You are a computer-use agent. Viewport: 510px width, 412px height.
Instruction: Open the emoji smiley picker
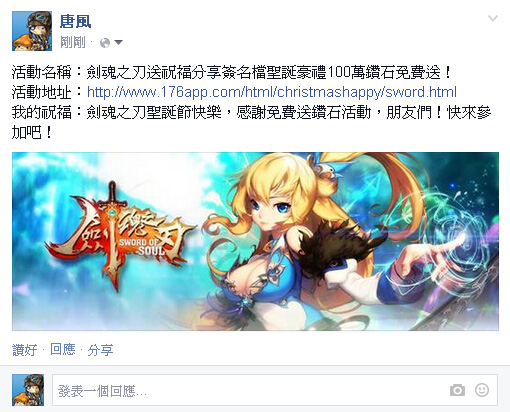click(482, 390)
